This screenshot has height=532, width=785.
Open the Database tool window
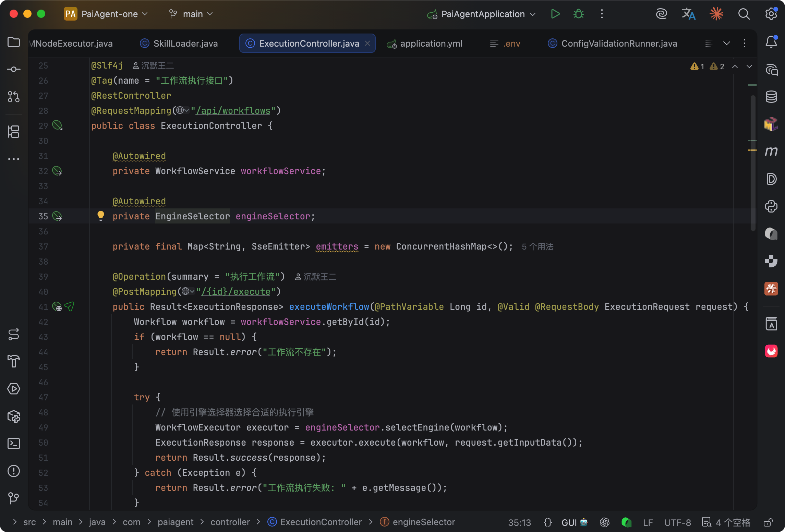771,97
